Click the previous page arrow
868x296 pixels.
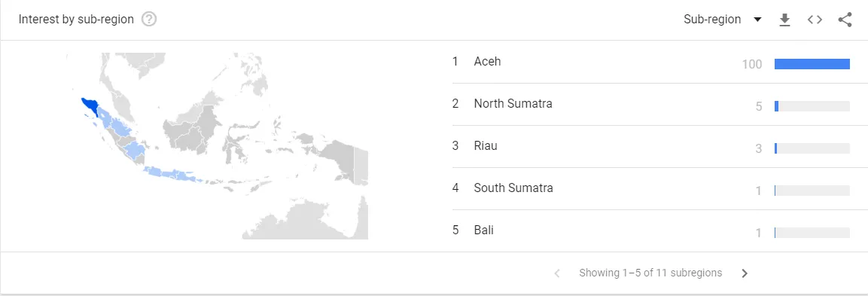(557, 273)
